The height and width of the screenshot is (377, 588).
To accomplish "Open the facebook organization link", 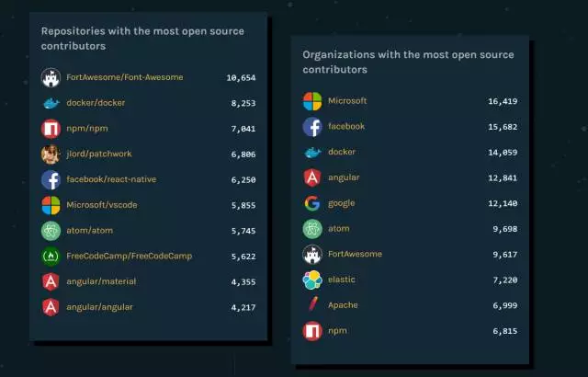I will (x=346, y=126).
